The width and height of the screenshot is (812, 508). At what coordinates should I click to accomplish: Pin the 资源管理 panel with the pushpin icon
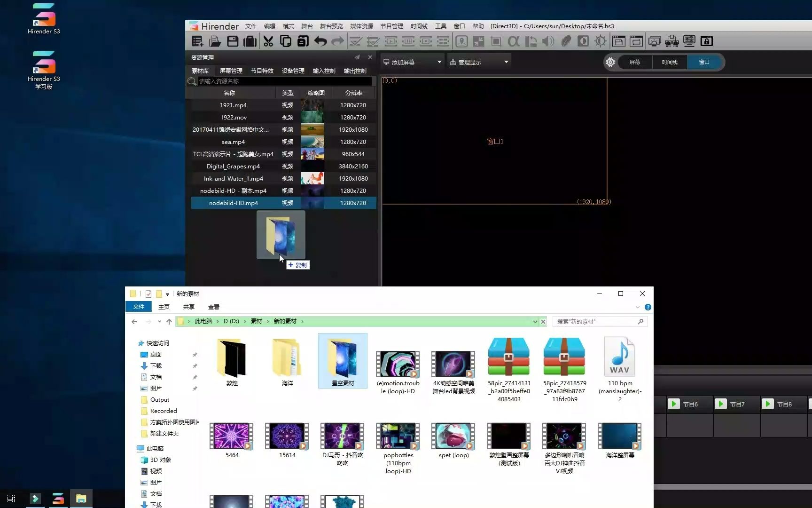click(x=357, y=57)
